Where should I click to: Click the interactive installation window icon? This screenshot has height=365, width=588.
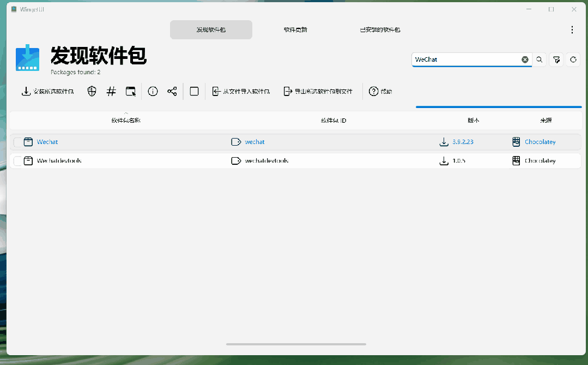[130, 91]
